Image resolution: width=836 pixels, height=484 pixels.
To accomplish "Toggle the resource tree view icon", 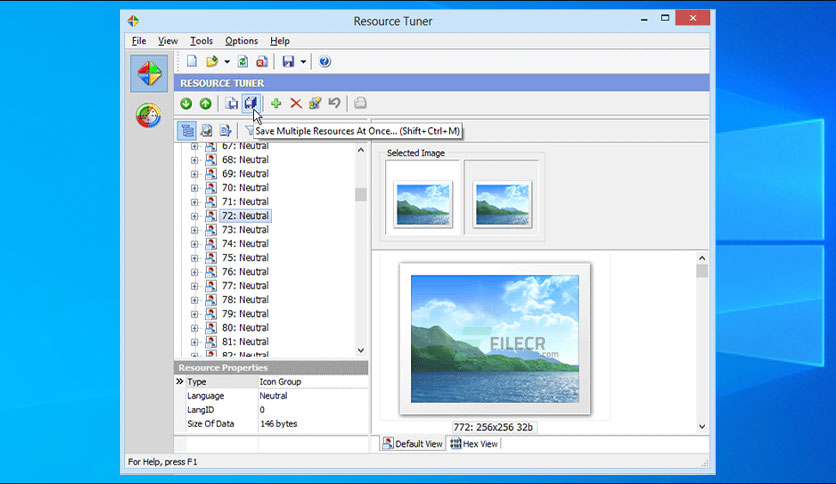I will (x=187, y=130).
